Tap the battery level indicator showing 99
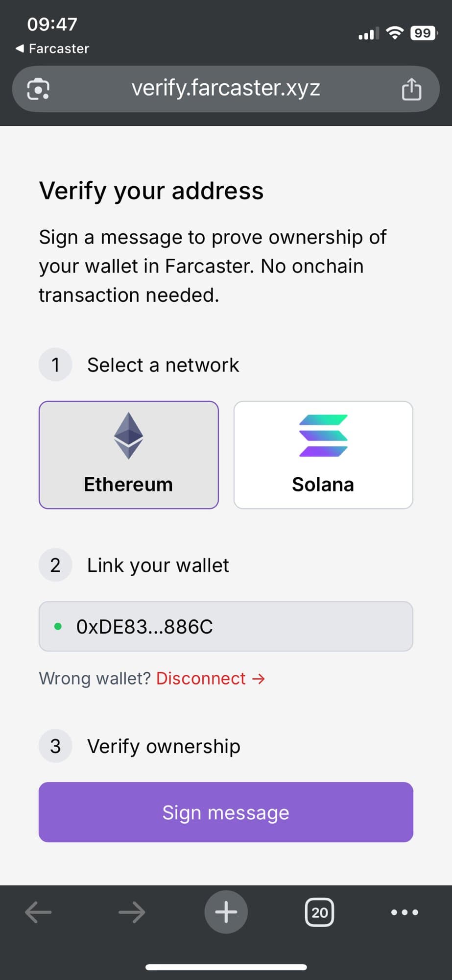This screenshot has height=980, width=452. [x=423, y=33]
